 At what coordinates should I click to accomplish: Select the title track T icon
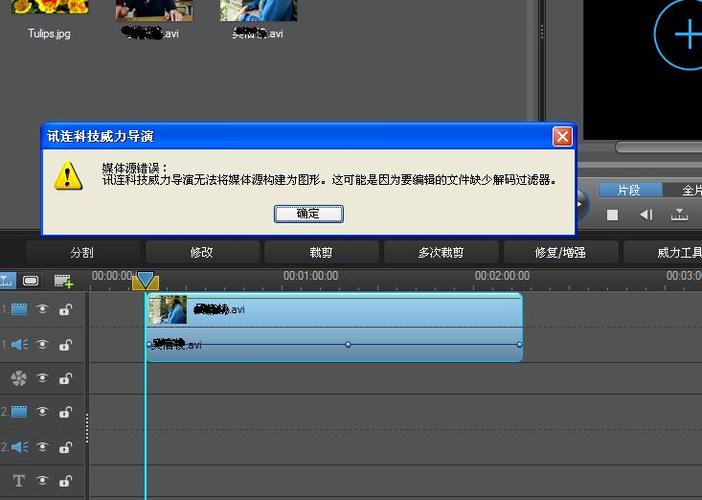pyautogui.click(x=19, y=481)
